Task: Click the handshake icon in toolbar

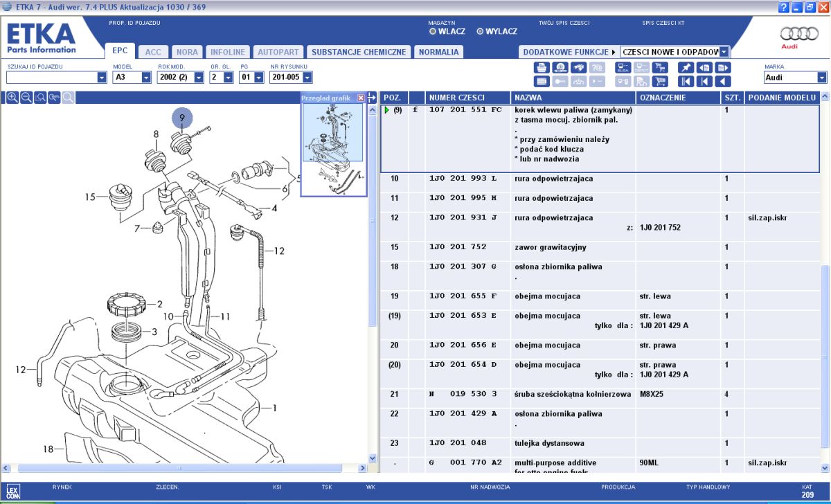Action: 578,68
